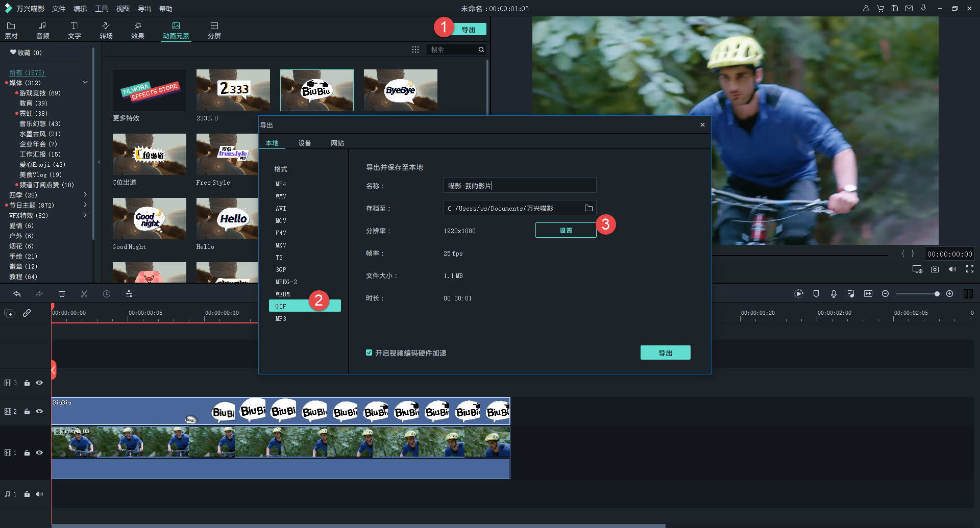Toggle hardware acceleration checkbox

[369, 353]
